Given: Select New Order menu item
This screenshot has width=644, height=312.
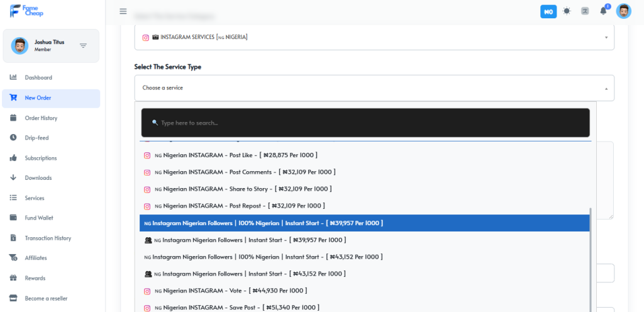Looking at the screenshot, I should tap(51, 99).
